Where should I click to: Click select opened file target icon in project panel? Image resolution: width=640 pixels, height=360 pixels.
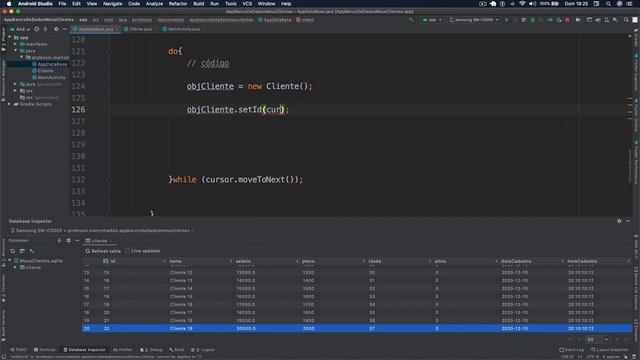pos(37,29)
